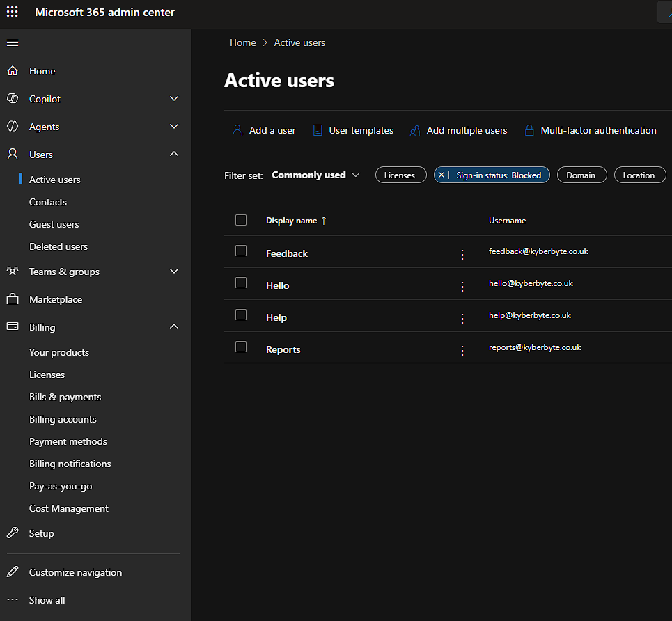Open the Feedback user details
This screenshot has height=621, width=672.
(287, 253)
